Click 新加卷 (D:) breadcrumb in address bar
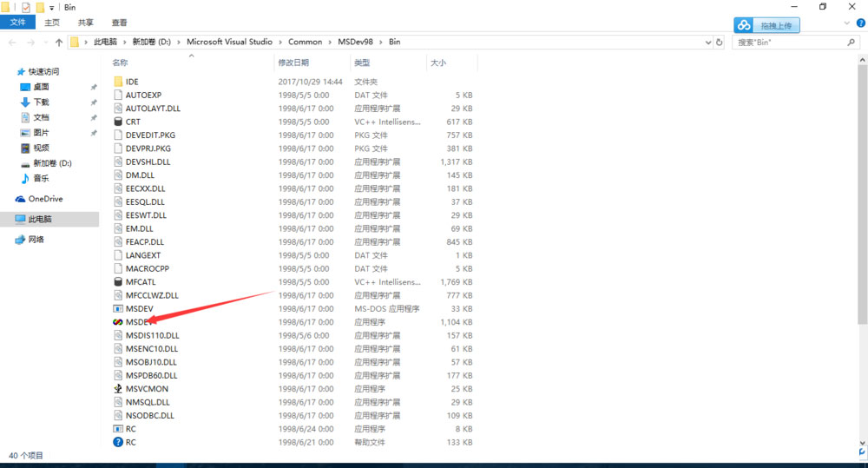This screenshot has height=468, width=868. point(151,42)
